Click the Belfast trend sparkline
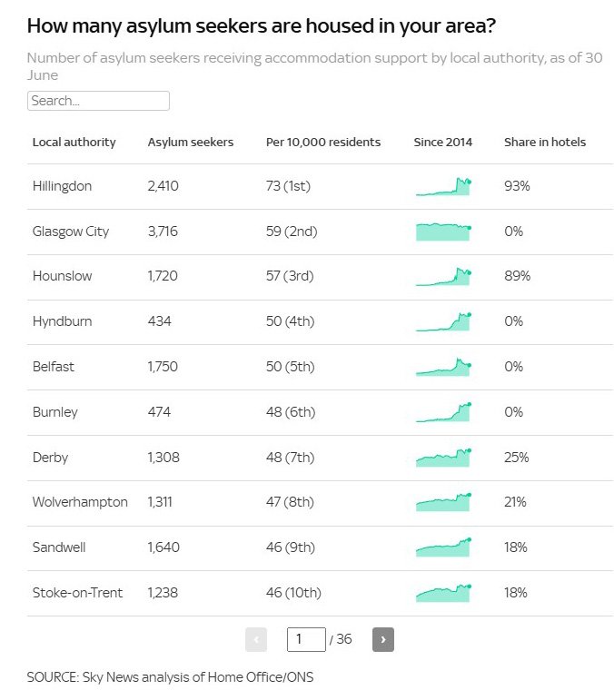The image size is (614, 700). tap(443, 367)
